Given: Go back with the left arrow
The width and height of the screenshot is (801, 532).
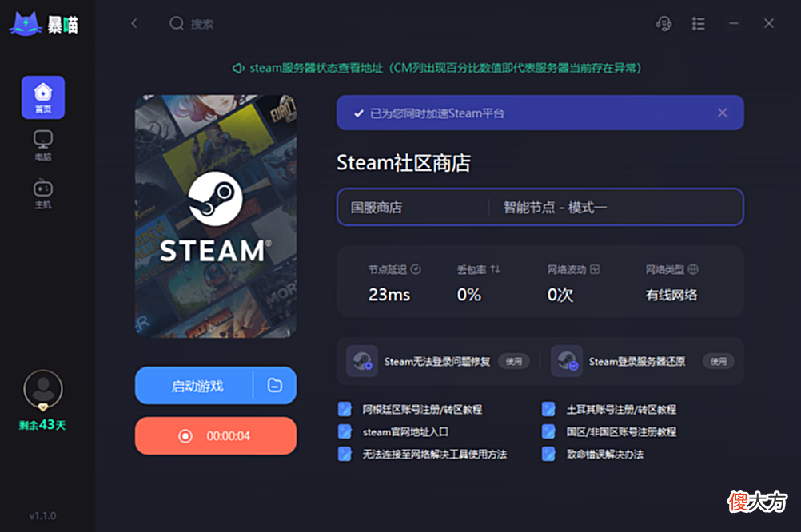Looking at the screenshot, I should point(134,23).
